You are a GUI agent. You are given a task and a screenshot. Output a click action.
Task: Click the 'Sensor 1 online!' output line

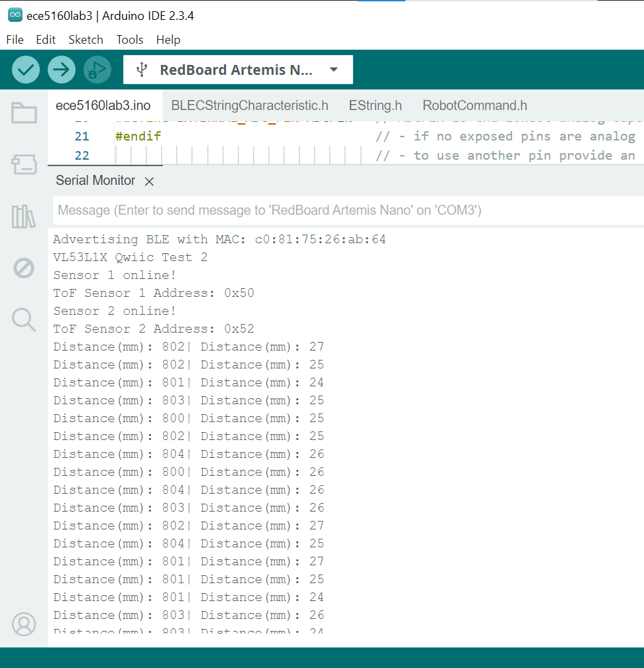pyautogui.click(x=115, y=275)
